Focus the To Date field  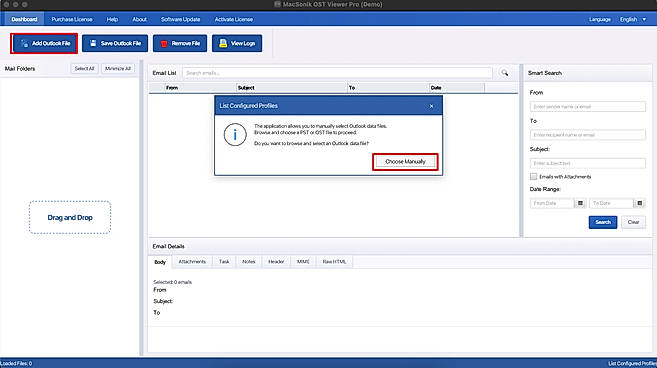(x=611, y=203)
